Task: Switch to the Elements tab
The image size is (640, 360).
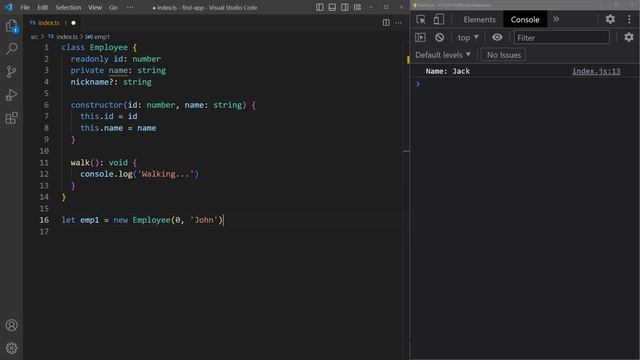Action: pyautogui.click(x=479, y=20)
